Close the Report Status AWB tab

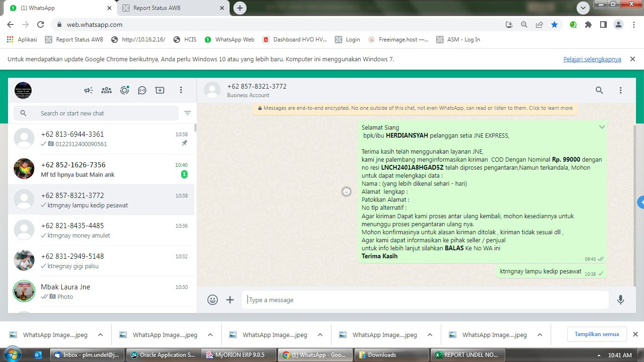coord(222,8)
